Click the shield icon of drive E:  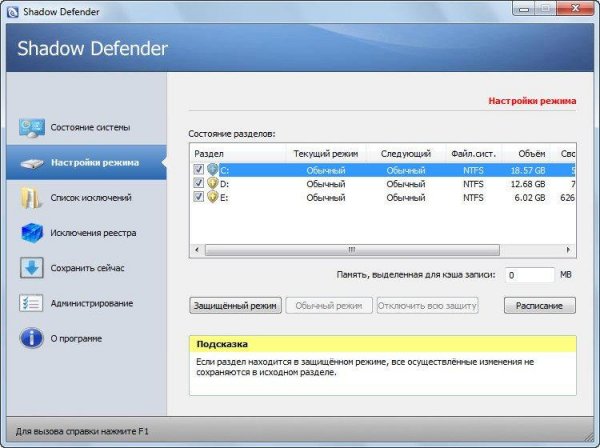point(212,197)
